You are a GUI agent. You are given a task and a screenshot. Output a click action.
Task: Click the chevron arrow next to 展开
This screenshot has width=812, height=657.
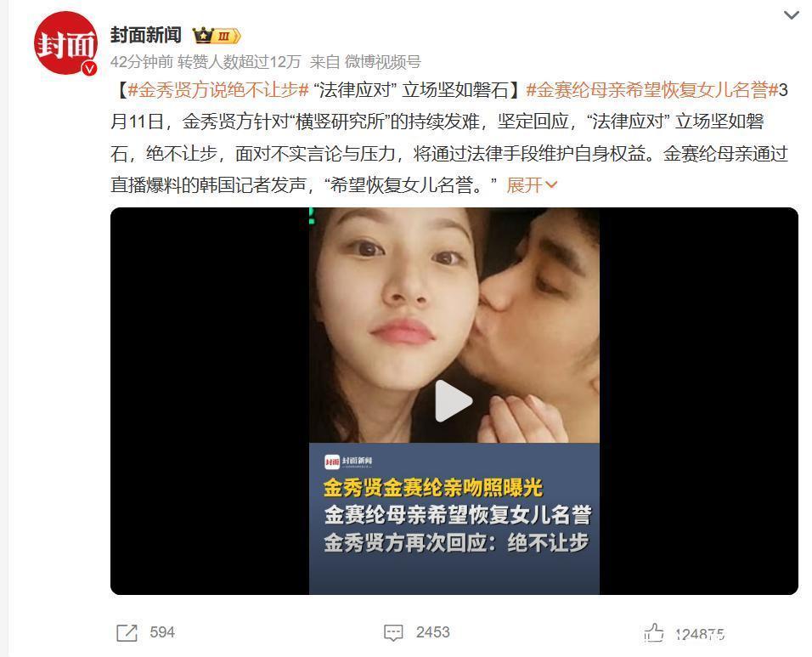(550, 184)
